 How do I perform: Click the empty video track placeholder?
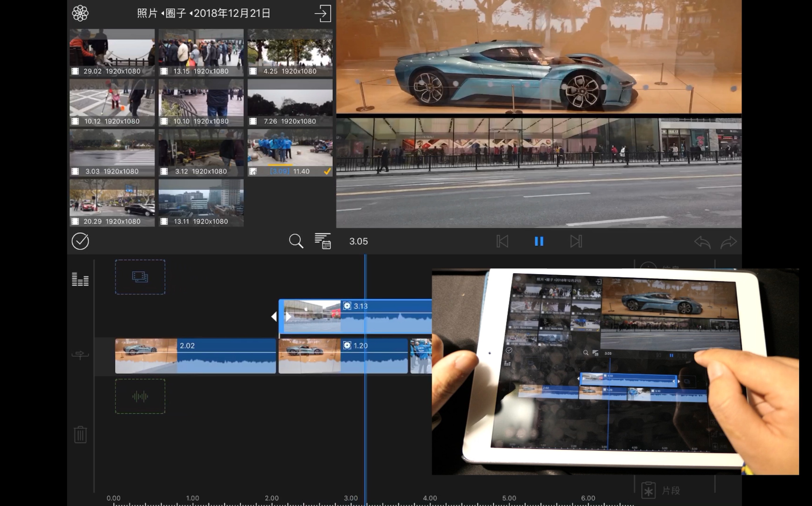coord(140,277)
